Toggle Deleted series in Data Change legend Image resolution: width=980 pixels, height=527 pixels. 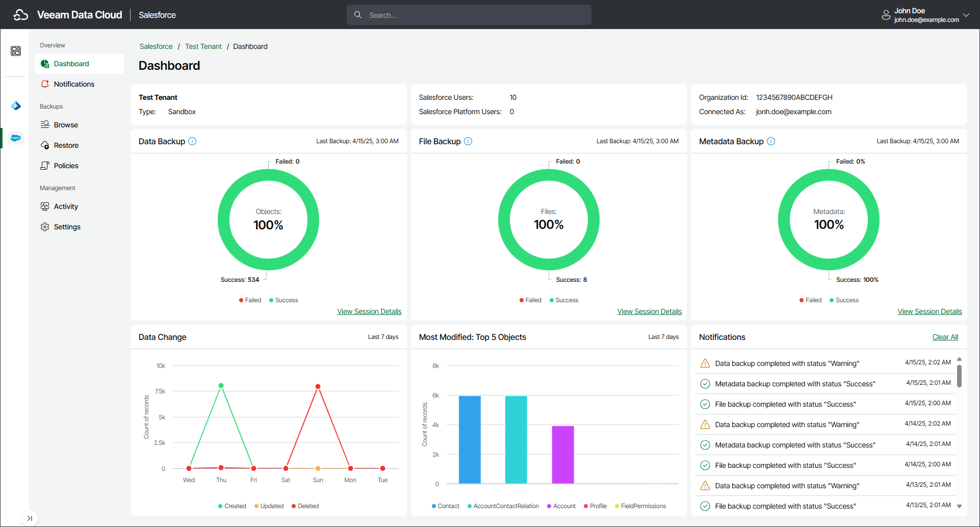pos(305,506)
